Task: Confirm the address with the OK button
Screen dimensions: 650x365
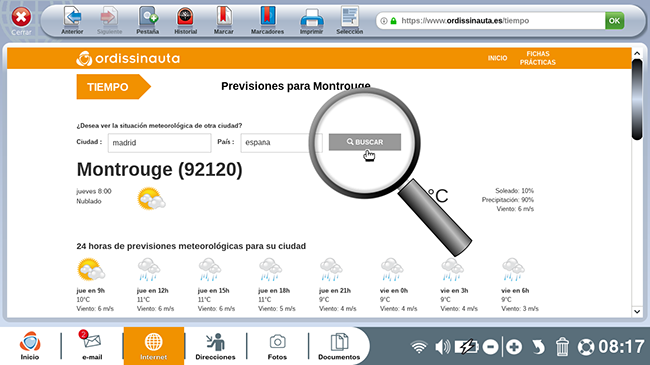Action: 614,21
